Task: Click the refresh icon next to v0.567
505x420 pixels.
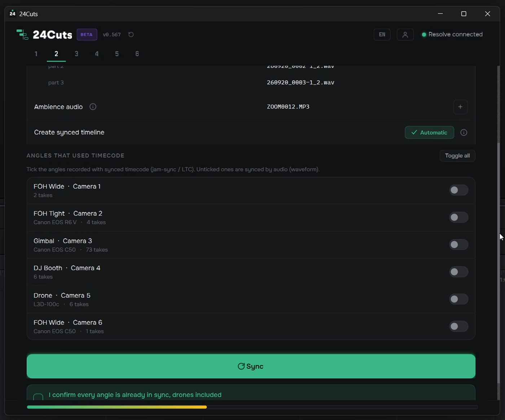Action: pos(131,35)
